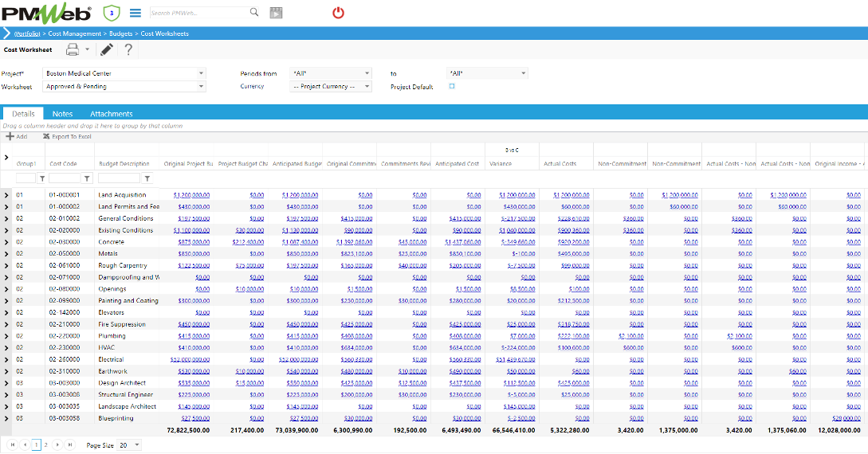The image size is (868, 454).
Task: Sort by Budget Description column header
Action: click(x=124, y=164)
